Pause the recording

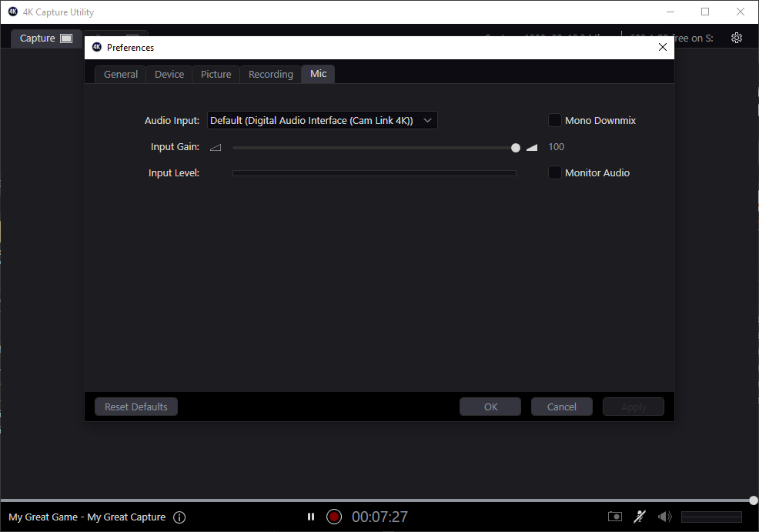click(311, 517)
